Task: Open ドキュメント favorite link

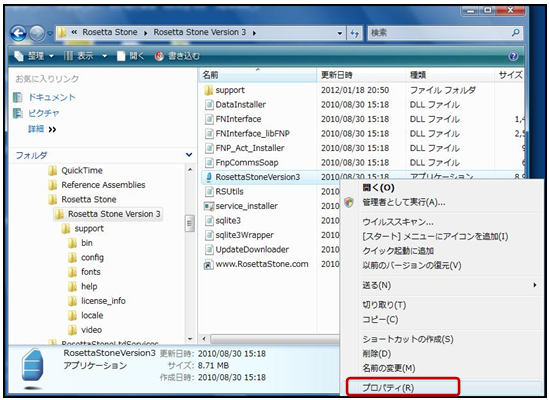Action: 51,97
